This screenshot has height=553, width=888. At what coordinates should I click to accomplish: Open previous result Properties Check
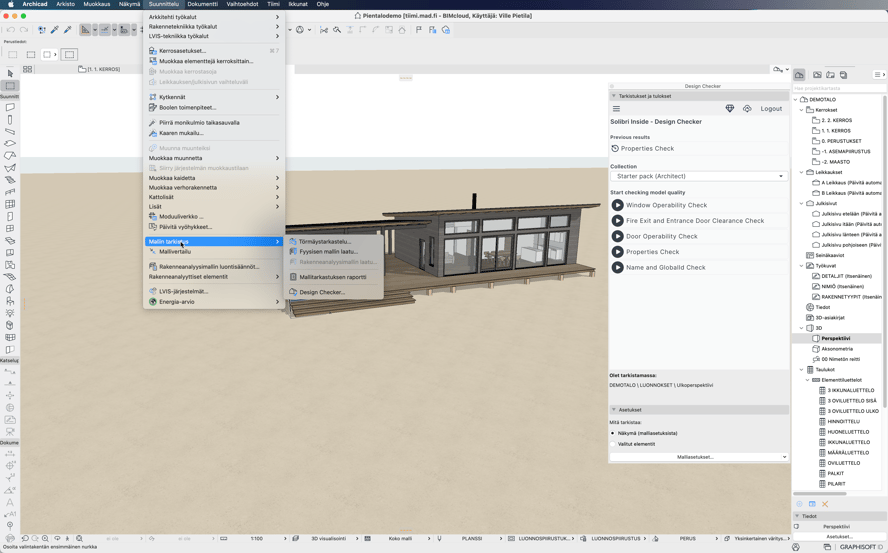point(647,148)
